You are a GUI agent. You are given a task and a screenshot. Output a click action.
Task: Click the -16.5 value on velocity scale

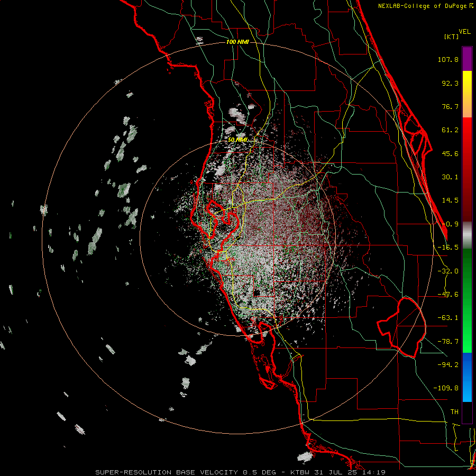pos(448,248)
